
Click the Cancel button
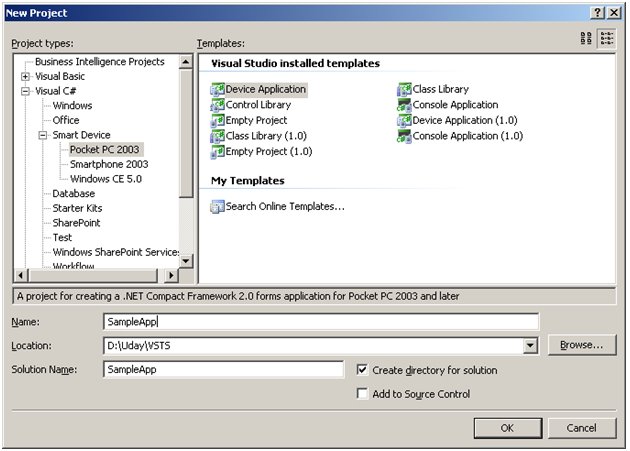coord(581,428)
